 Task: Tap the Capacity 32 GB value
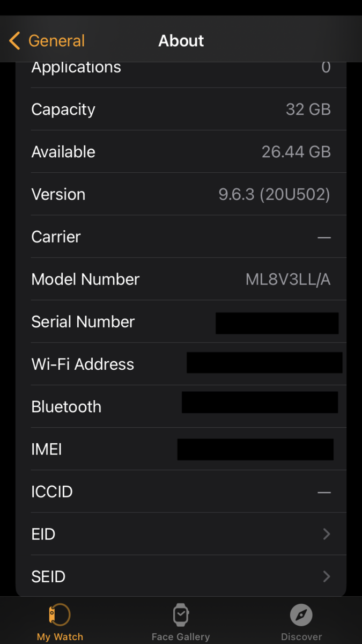coord(308,109)
